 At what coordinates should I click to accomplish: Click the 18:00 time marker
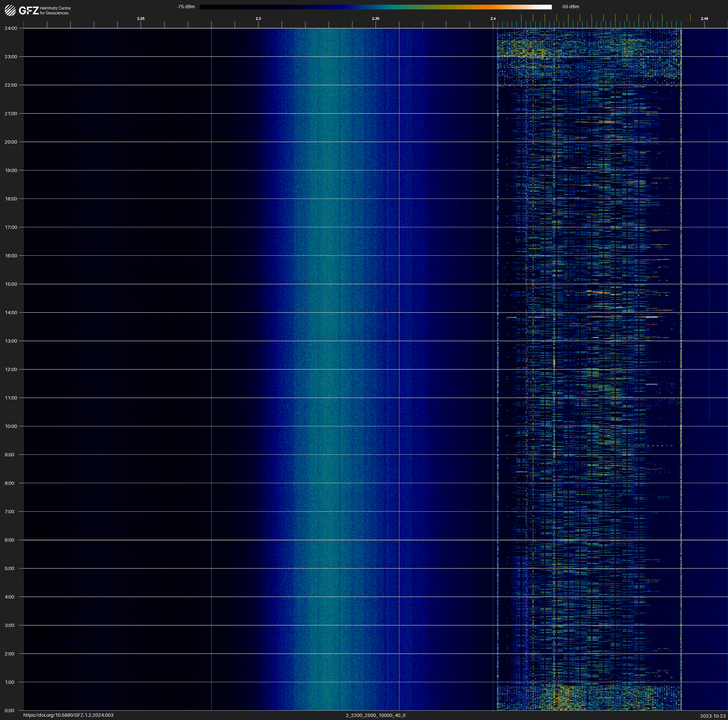11,199
